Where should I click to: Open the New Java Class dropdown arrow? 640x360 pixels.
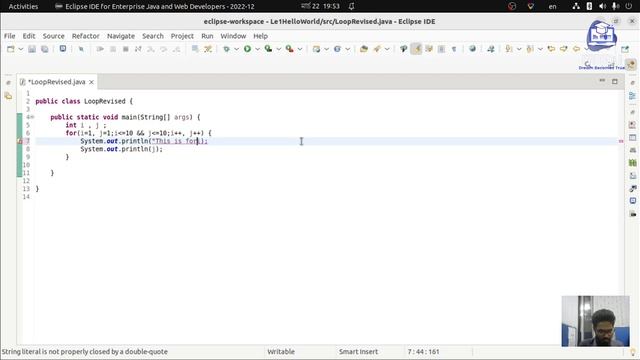tap(348, 49)
